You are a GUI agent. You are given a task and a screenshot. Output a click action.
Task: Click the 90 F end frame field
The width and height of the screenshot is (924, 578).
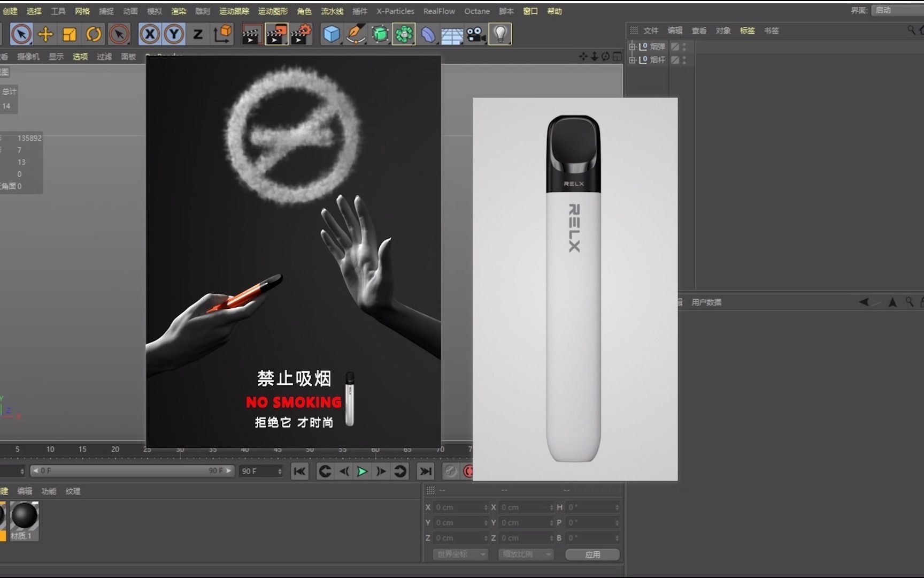tap(261, 471)
